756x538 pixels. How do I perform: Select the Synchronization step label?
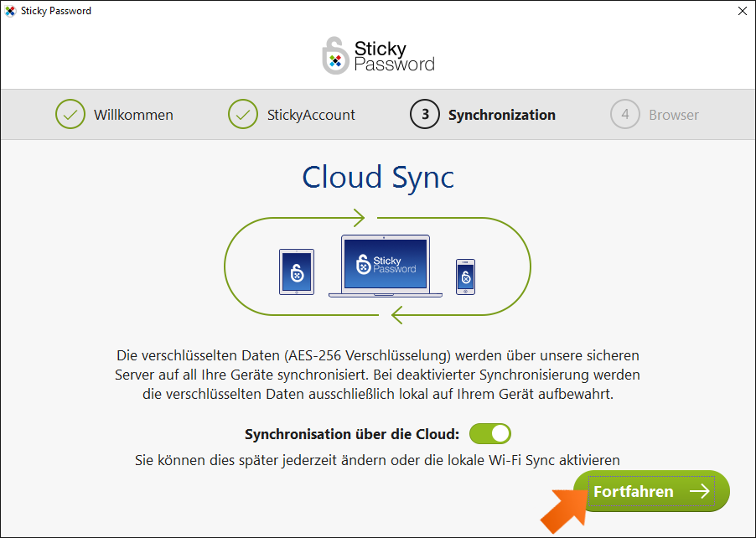502,115
